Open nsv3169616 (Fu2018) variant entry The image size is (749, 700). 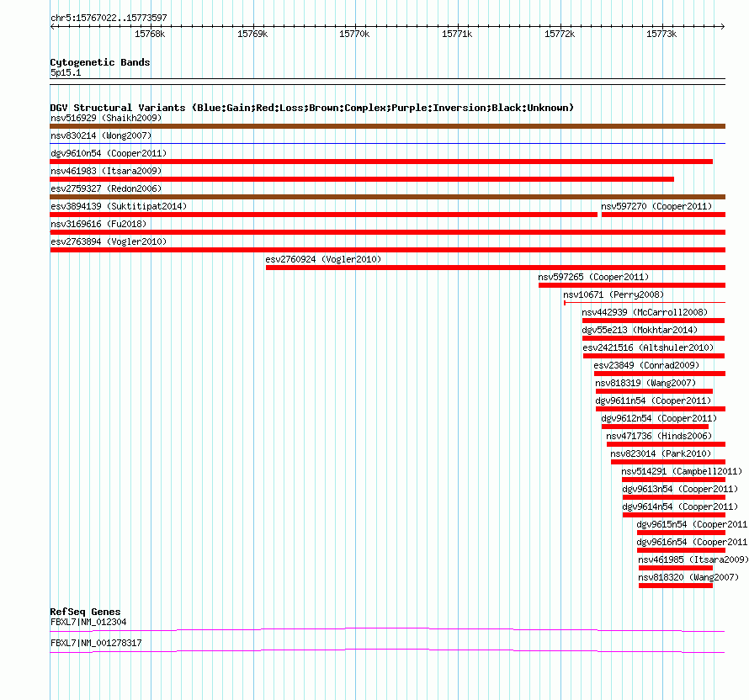point(98,224)
